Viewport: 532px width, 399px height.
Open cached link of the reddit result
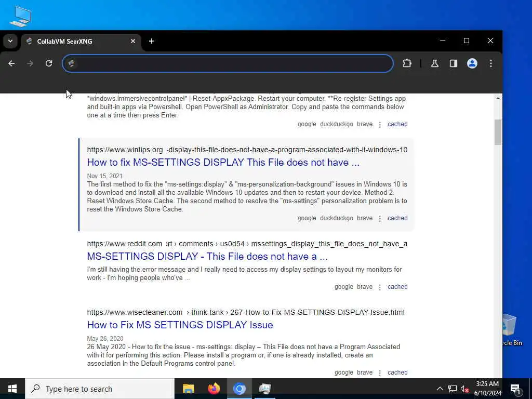397,287
